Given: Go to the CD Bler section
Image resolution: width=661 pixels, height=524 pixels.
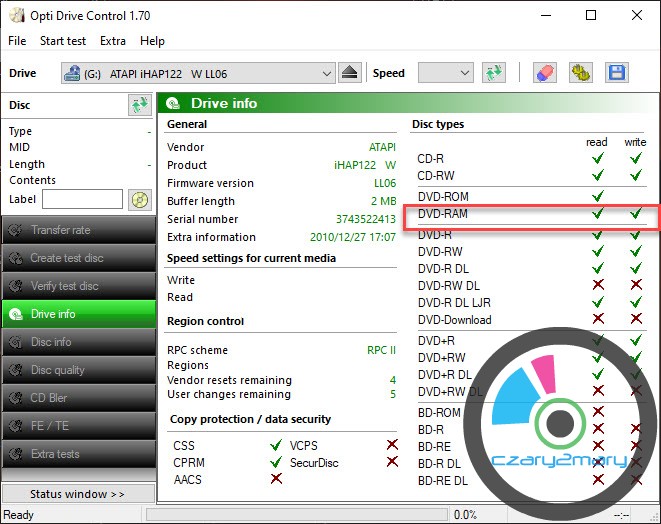Looking at the screenshot, I should point(78,398).
